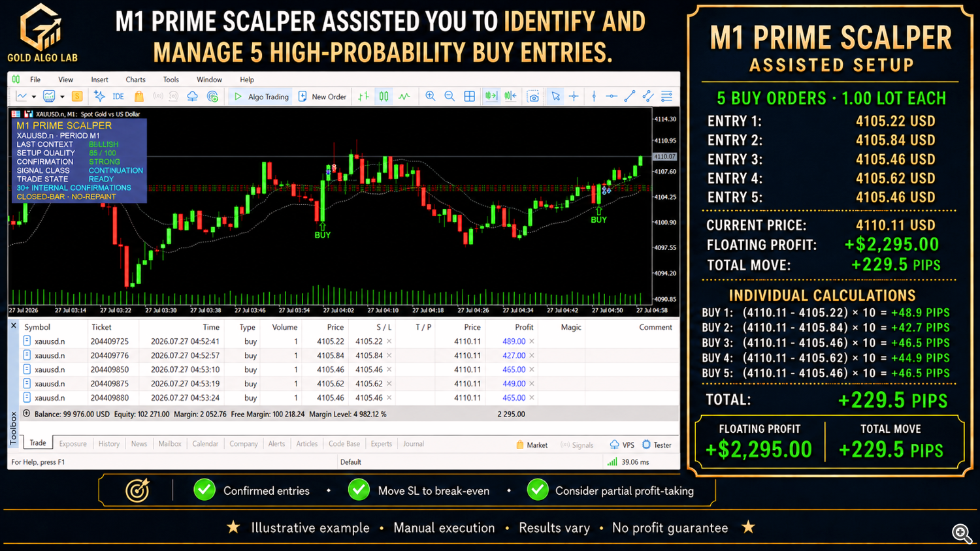Open the sparkle AI assistant icon
The height and width of the screenshot is (551, 980).
pyautogui.click(x=99, y=97)
